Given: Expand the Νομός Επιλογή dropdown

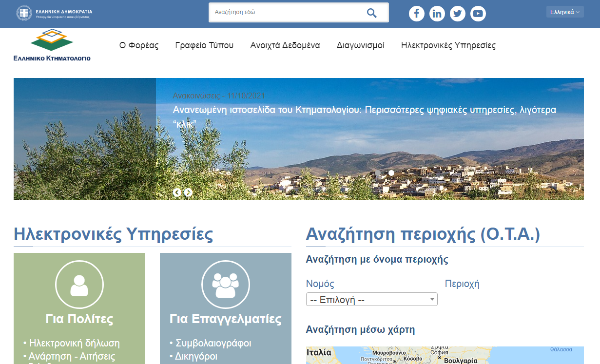Looking at the screenshot, I should pos(372,299).
